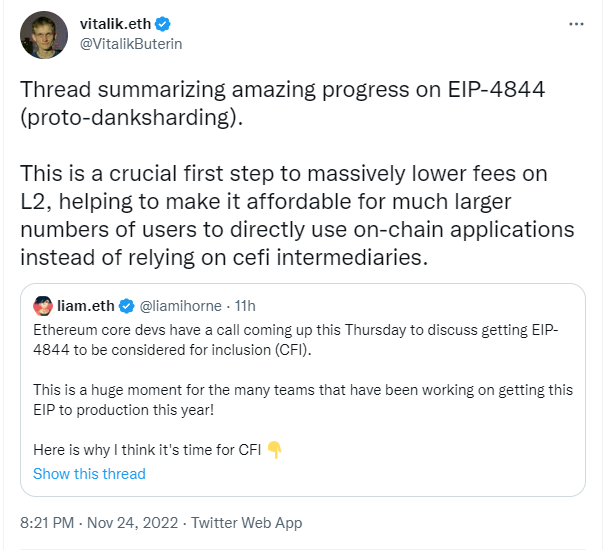Click liam.eth's small profile avatar
The width and height of the screenshot is (605, 550).
pos(43,306)
